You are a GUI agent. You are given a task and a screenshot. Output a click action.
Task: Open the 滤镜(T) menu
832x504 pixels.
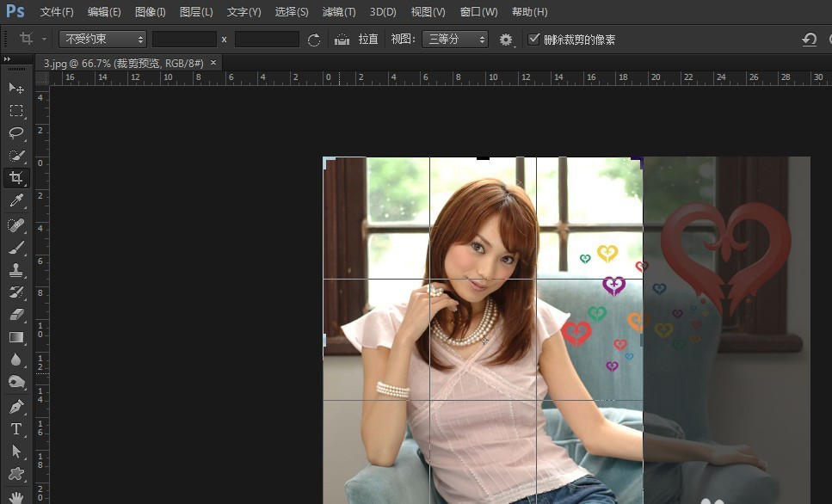[x=339, y=12]
